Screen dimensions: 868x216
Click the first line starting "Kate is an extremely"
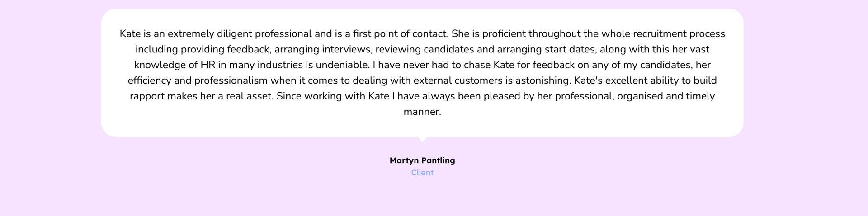point(422,34)
